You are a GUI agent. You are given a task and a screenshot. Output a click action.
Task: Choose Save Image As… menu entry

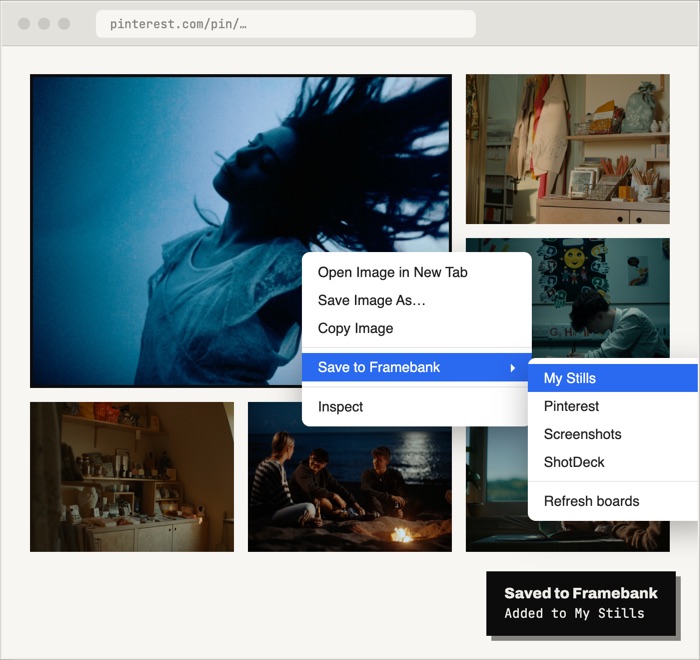(x=417, y=300)
